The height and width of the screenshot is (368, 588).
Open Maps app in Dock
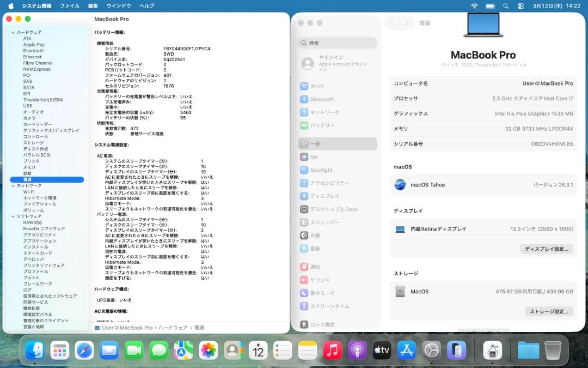coord(184,351)
